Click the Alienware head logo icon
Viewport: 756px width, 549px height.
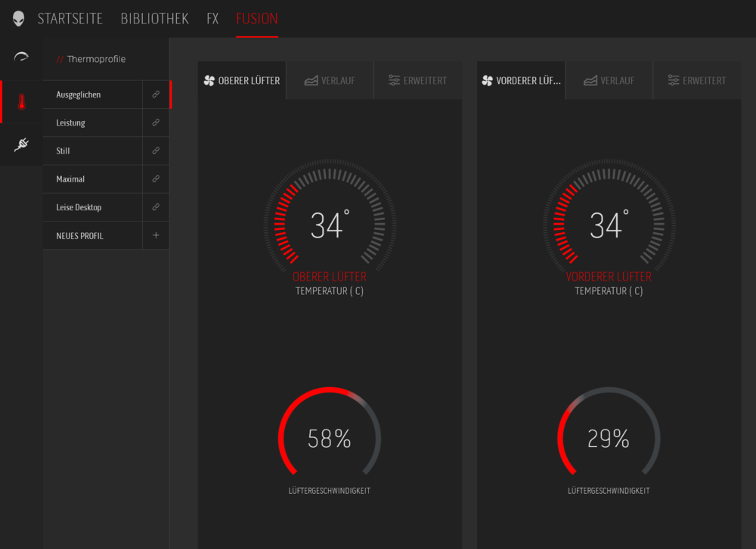pos(18,19)
